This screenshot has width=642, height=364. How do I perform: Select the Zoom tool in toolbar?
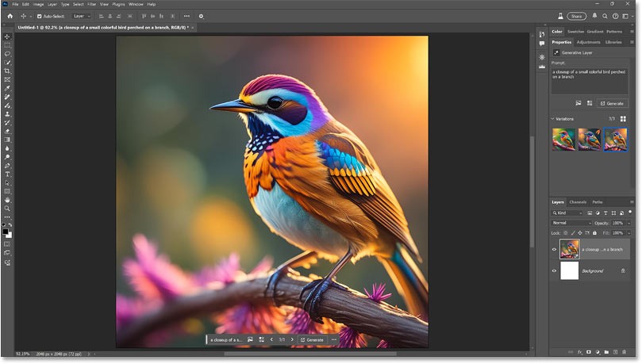7,209
